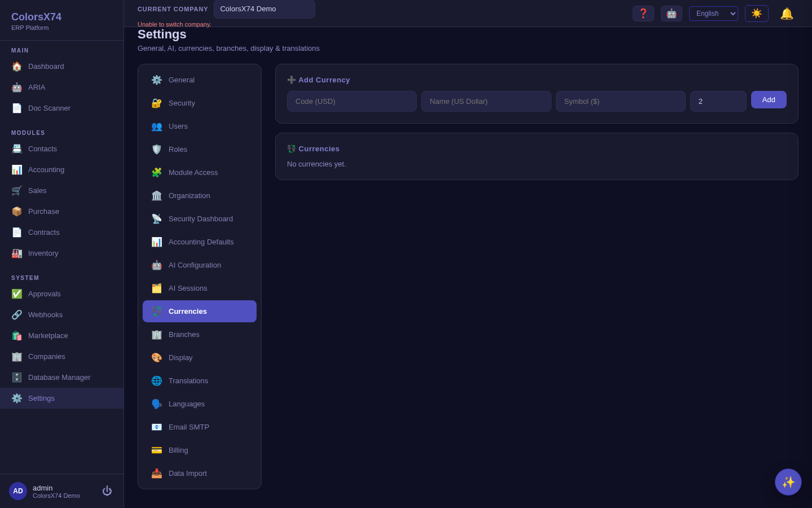The image size is (812, 508).
Task: Select General settings tab
Action: 200,80
